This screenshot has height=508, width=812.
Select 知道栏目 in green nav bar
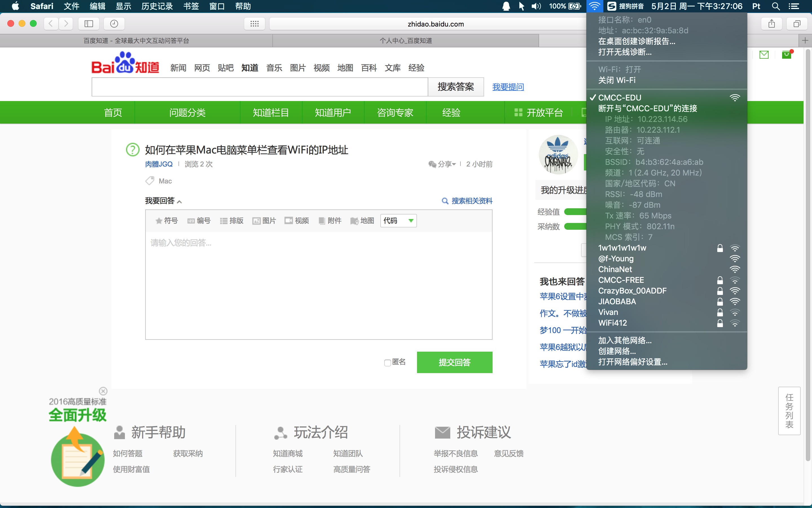271,113
